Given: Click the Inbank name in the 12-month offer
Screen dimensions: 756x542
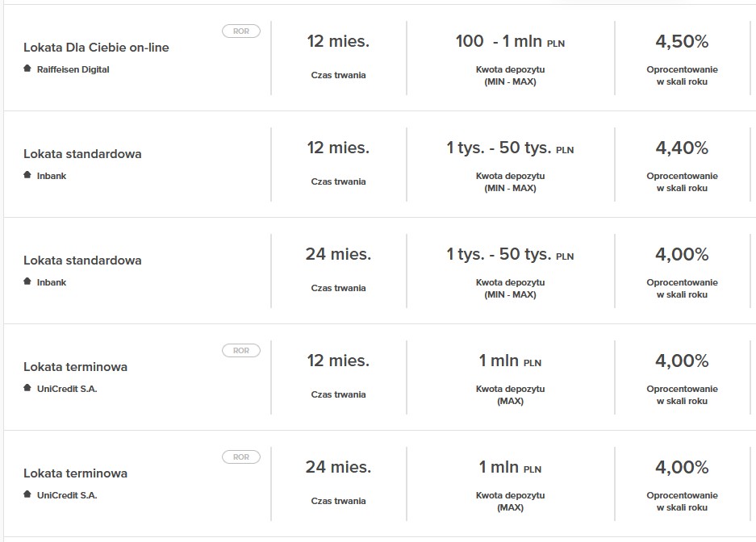Looking at the screenshot, I should click(x=52, y=176).
